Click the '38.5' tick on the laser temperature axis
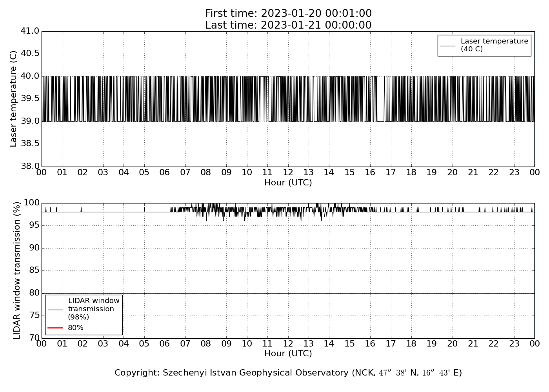Image resolution: width=549 pixels, height=392 pixels. (30, 144)
